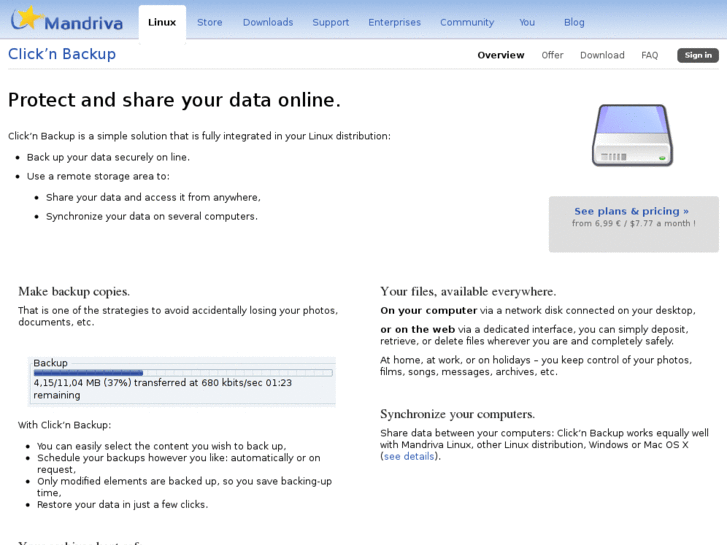Click 'Synchronize your computers.' heading
The height and width of the screenshot is (545, 727).
coord(458,414)
